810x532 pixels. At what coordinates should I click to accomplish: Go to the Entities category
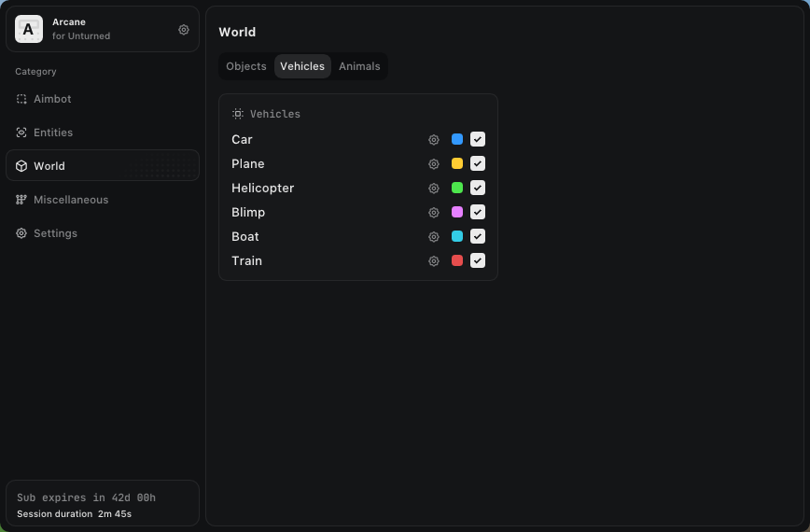(52, 133)
